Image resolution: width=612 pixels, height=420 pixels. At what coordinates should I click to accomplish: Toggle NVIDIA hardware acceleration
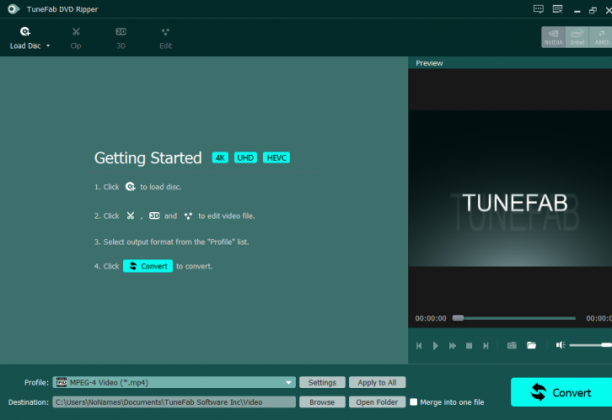553,37
